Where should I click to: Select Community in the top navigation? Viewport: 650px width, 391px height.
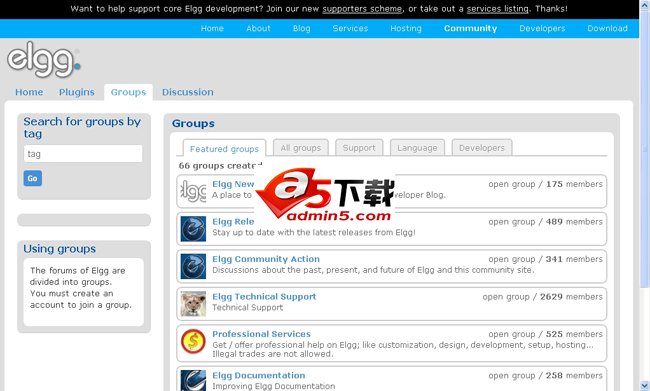click(x=471, y=28)
